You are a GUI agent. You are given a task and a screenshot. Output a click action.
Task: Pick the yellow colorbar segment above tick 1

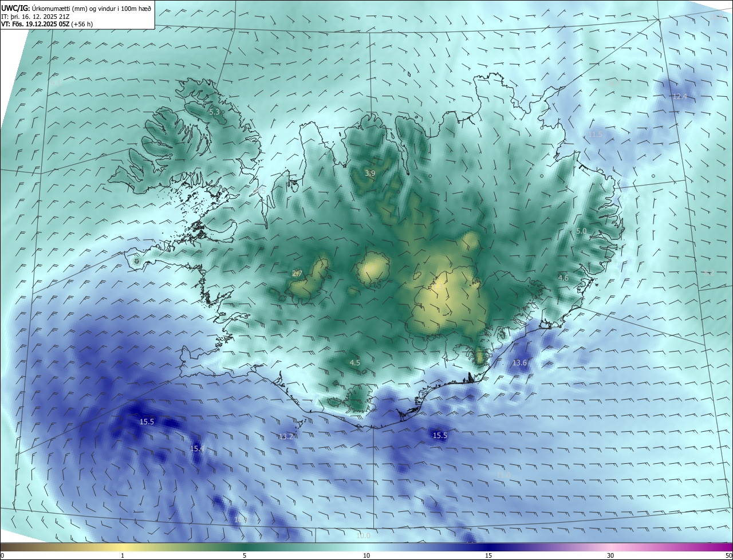click(123, 547)
